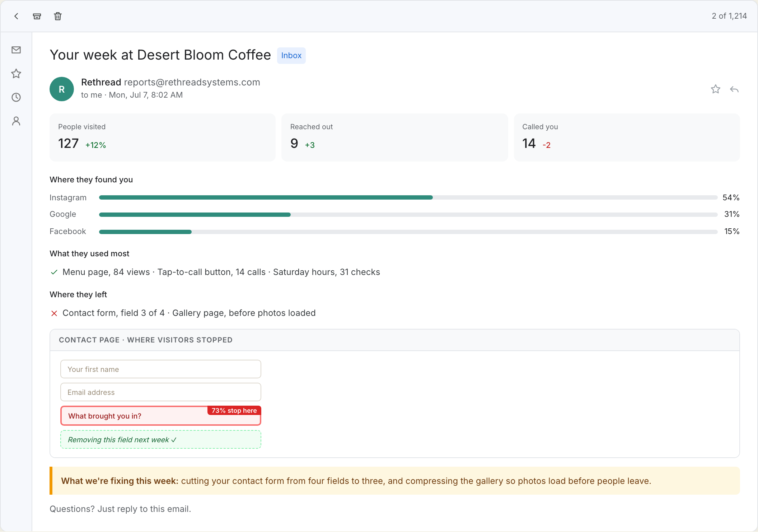Click the What we're fixing this week banner
758x532 pixels.
[395, 481]
